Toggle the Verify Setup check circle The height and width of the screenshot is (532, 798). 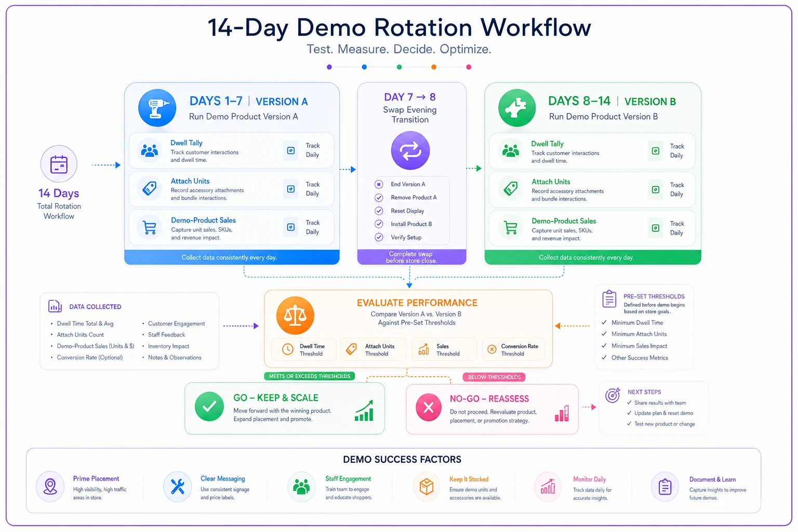[x=379, y=237]
